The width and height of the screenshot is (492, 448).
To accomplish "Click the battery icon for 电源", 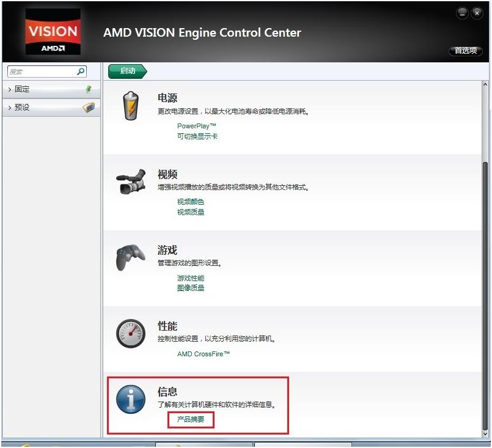I will click(131, 106).
